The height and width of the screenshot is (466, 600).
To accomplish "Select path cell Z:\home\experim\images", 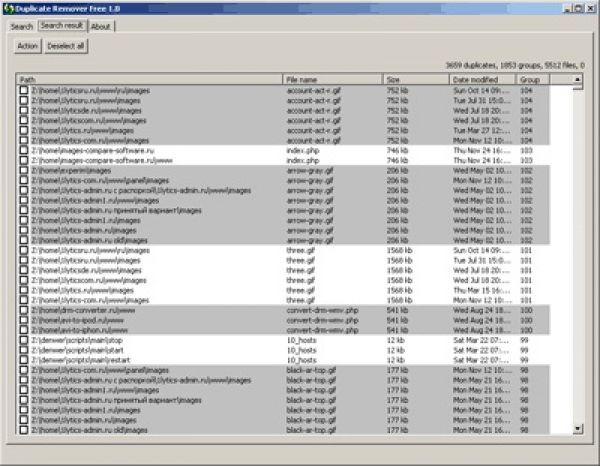I will 71,171.
